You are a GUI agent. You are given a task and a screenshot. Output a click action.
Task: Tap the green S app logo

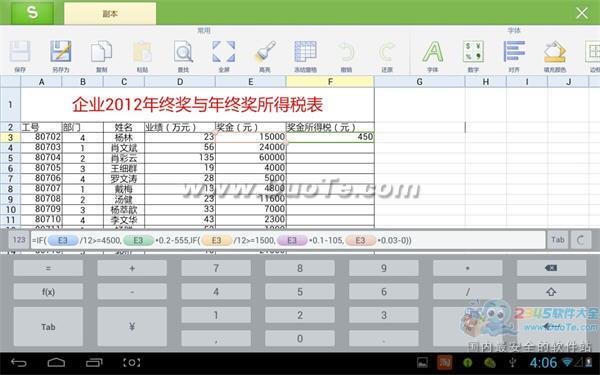point(32,12)
